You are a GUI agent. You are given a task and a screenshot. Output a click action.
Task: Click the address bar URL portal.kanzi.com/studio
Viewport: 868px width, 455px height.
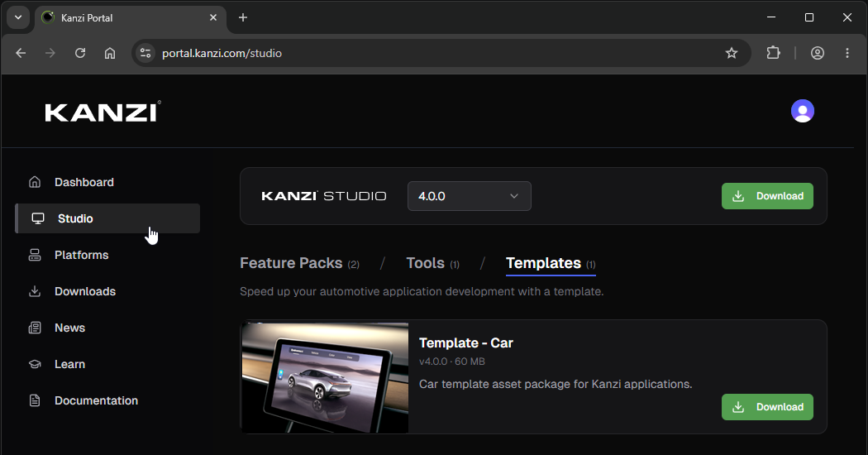[222, 53]
